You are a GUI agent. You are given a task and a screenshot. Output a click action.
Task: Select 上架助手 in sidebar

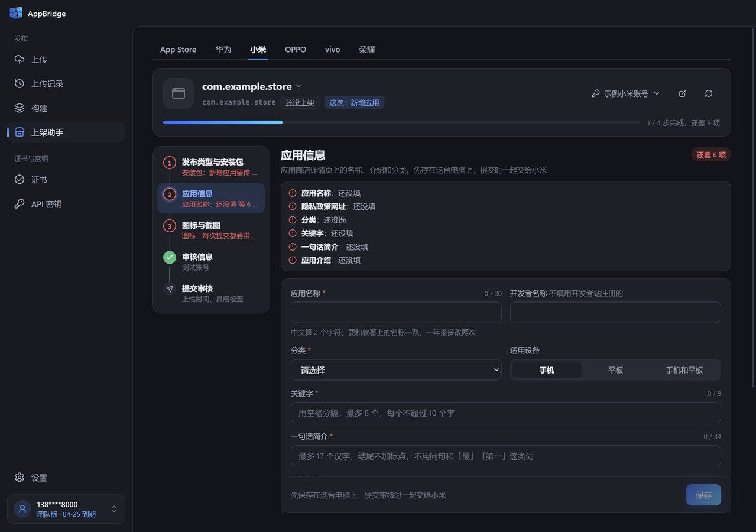coord(66,132)
